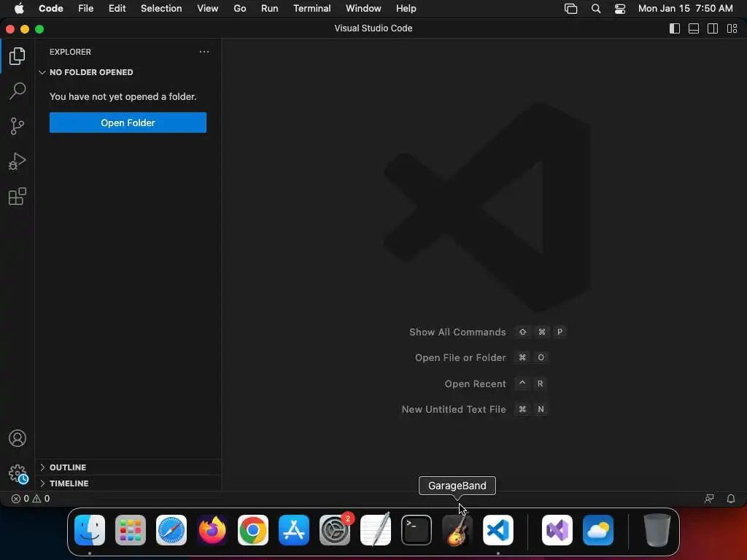Show errors and warnings in status bar

[x=31, y=499]
